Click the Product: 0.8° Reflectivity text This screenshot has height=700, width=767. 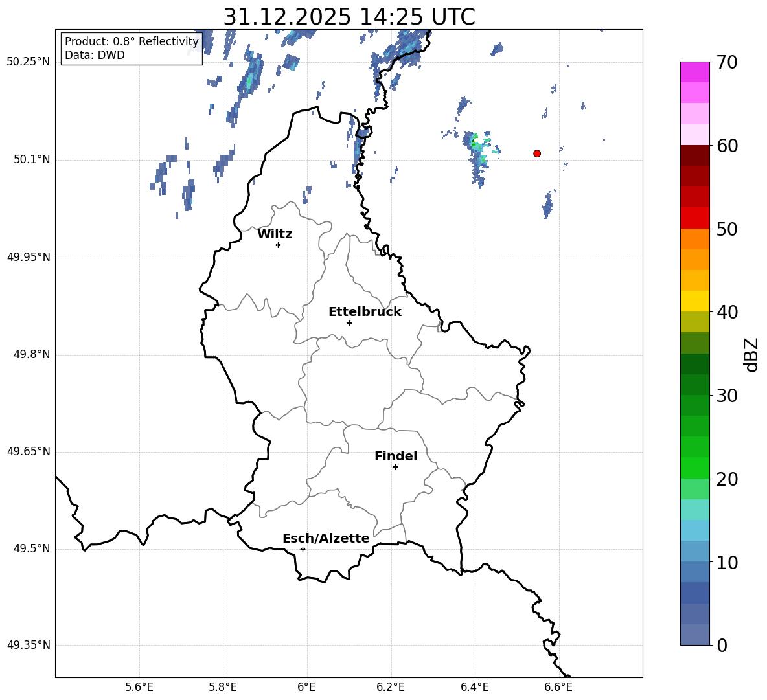pos(132,41)
